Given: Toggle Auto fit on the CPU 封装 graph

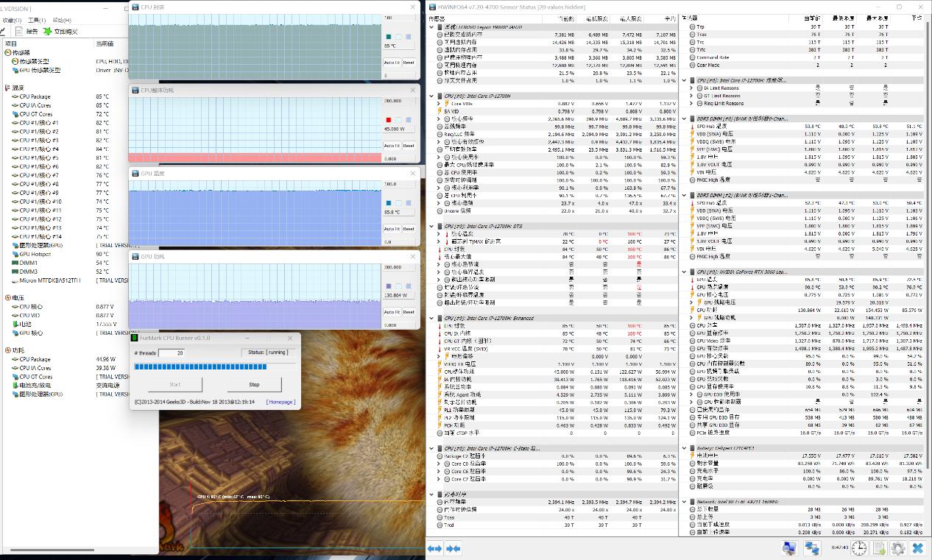Looking at the screenshot, I should (390, 63).
